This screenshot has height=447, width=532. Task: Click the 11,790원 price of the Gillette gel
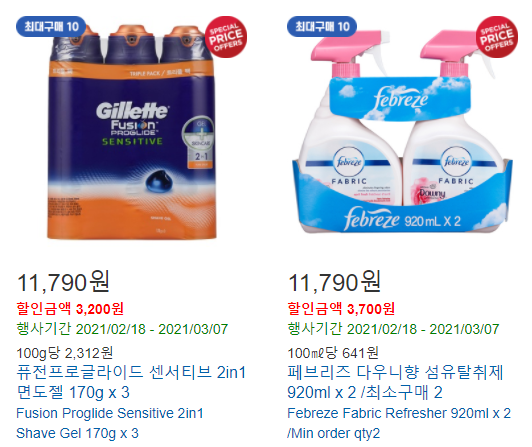pos(63,282)
